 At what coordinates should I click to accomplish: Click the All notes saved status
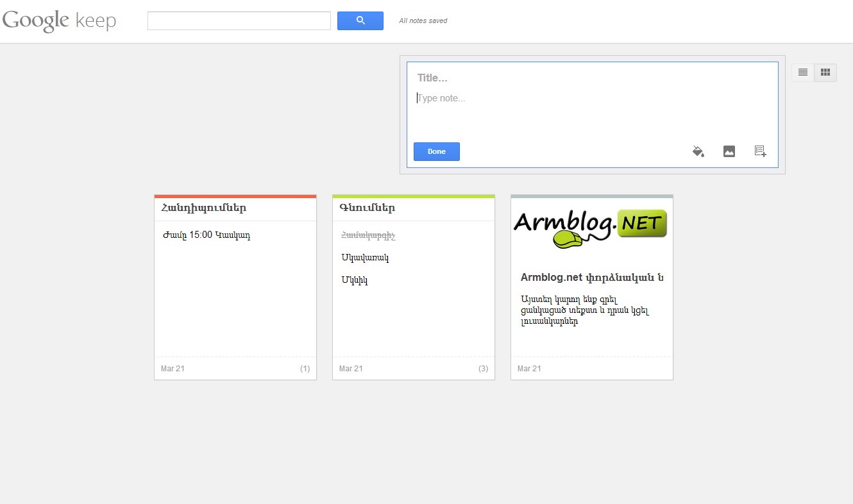click(x=423, y=21)
